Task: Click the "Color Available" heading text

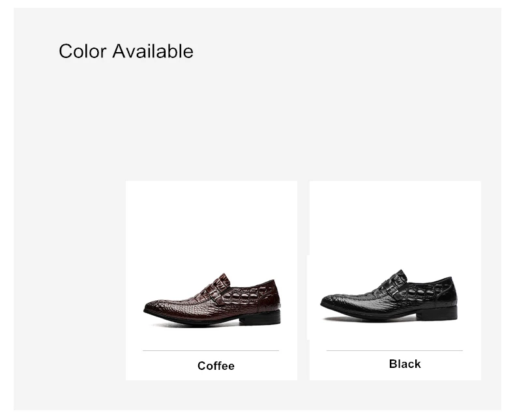Action: [x=126, y=51]
